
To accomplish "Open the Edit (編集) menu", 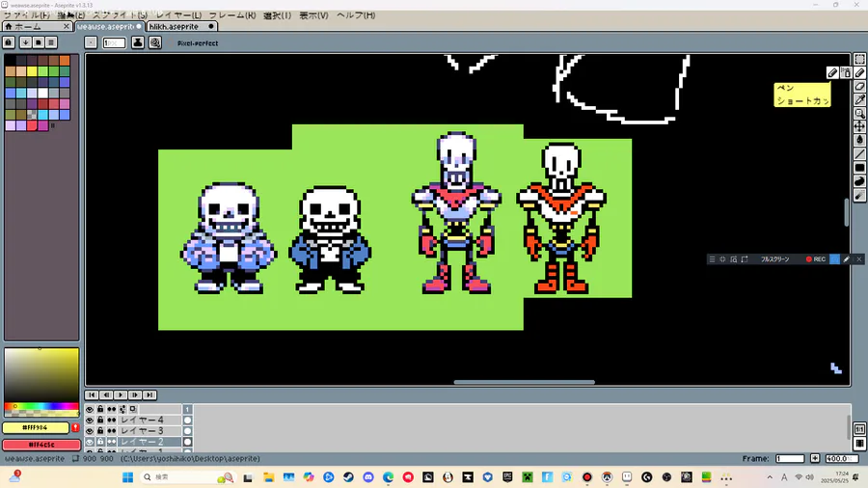I will [x=70, y=14].
